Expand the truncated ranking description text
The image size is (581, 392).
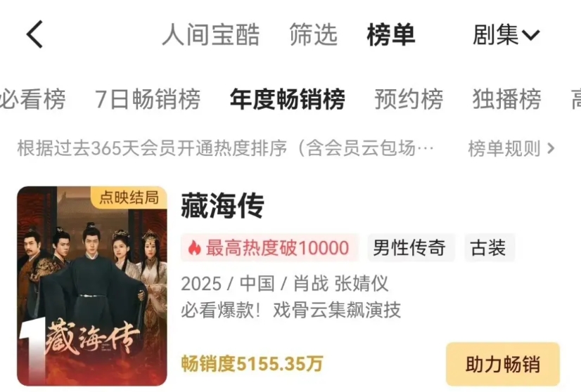point(225,148)
